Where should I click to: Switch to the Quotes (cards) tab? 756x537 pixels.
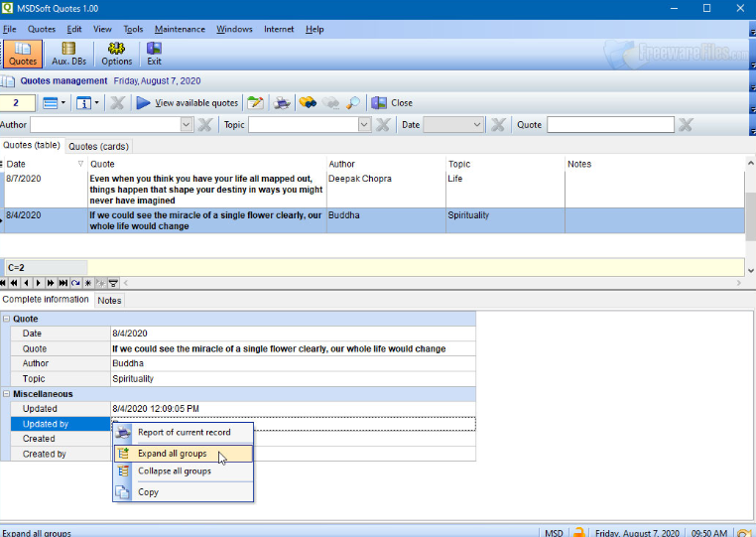tap(98, 146)
